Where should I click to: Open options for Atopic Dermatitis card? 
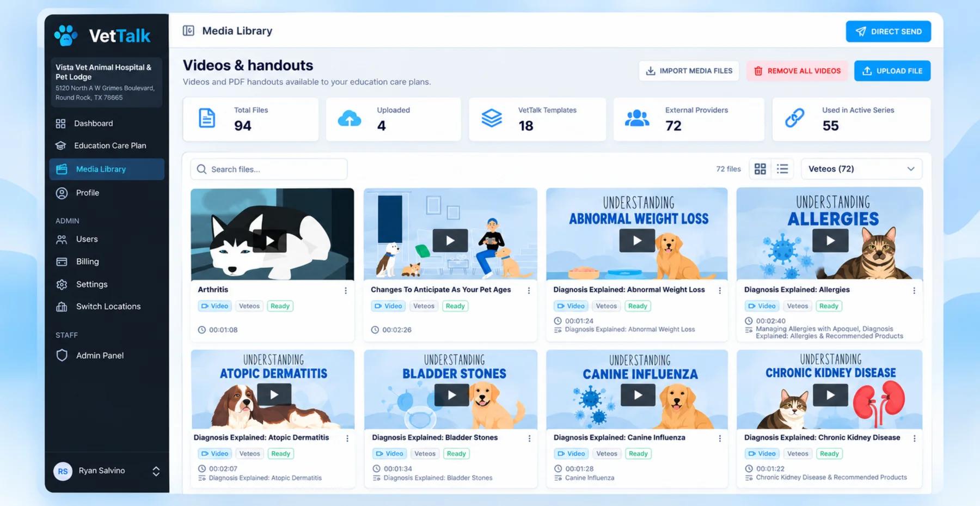point(347,438)
